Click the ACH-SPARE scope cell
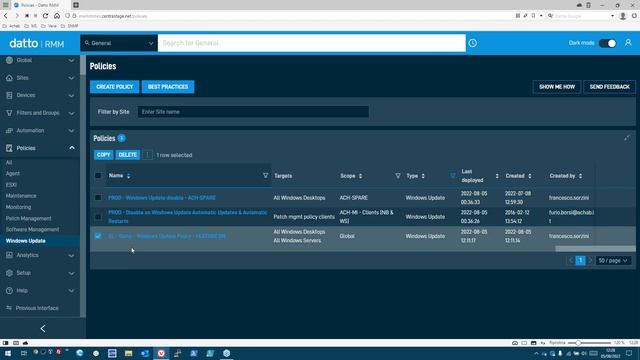 coord(353,198)
